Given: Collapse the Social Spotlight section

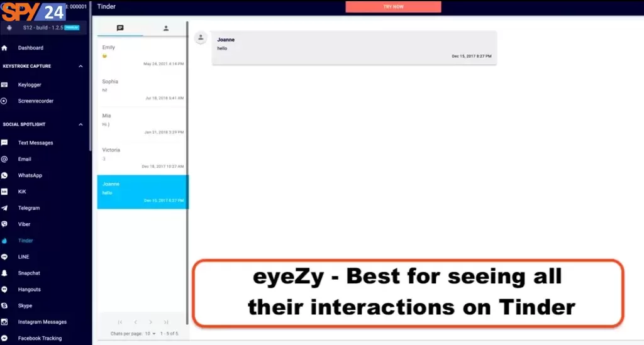Looking at the screenshot, I should point(80,124).
